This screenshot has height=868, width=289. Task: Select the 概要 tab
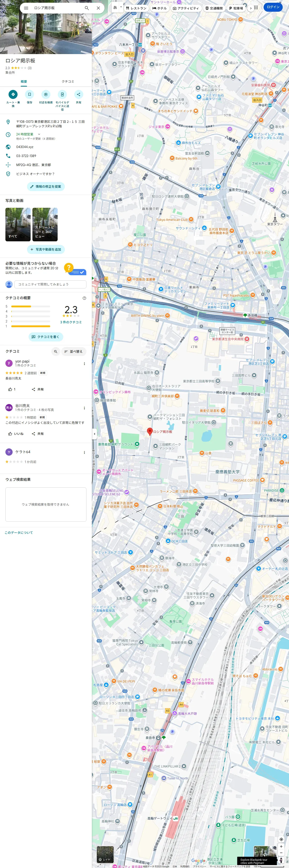(24, 82)
